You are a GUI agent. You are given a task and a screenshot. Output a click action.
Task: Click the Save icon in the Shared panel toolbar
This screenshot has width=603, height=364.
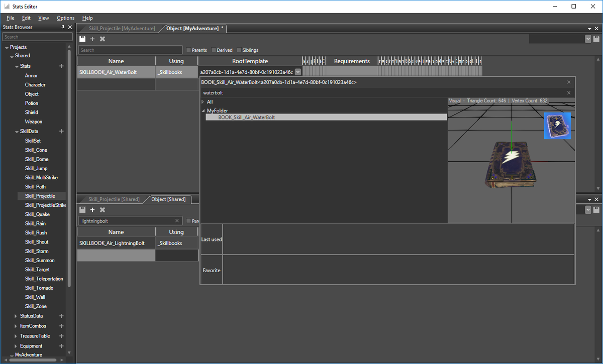(82, 209)
